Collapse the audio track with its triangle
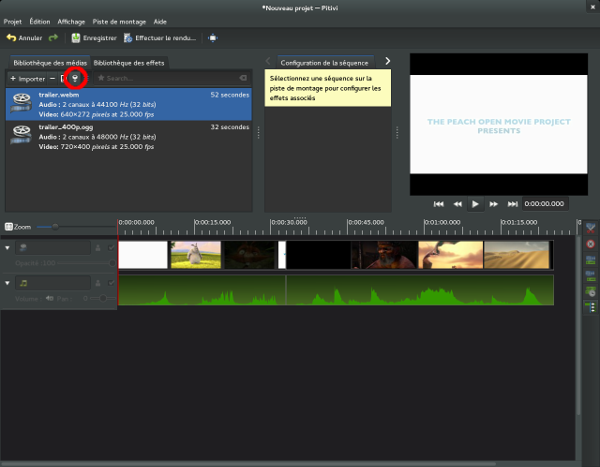600x467 pixels. pyautogui.click(x=8, y=285)
